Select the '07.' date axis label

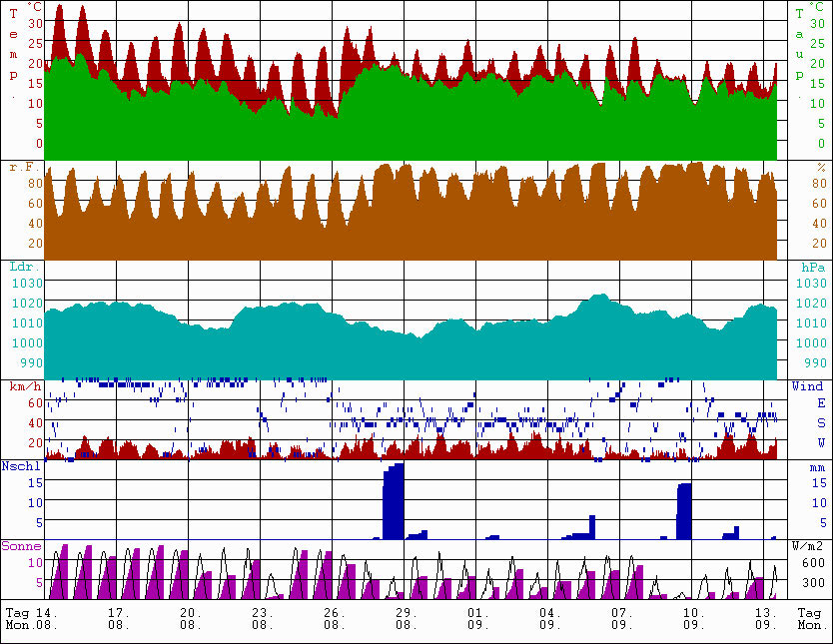(x=622, y=613)
